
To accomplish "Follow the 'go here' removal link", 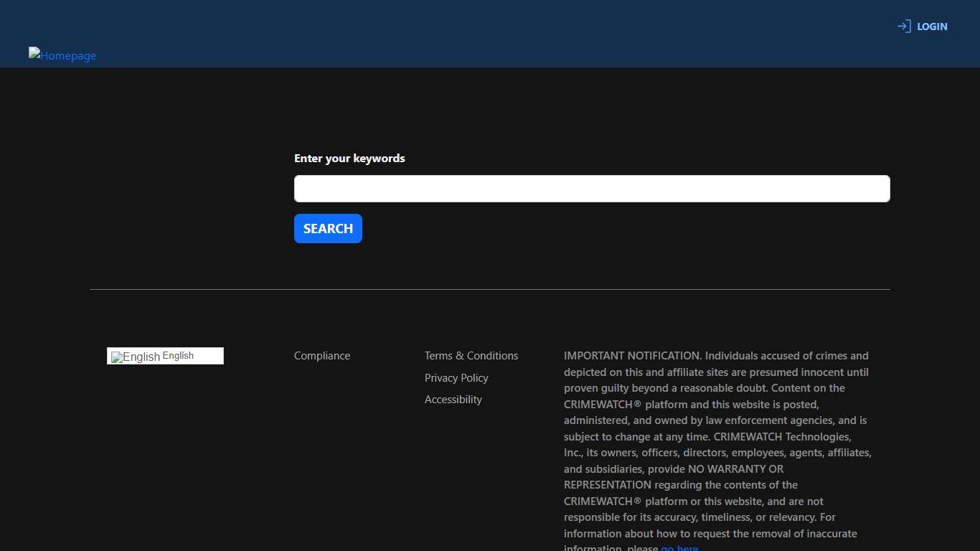I will point(679,548).
